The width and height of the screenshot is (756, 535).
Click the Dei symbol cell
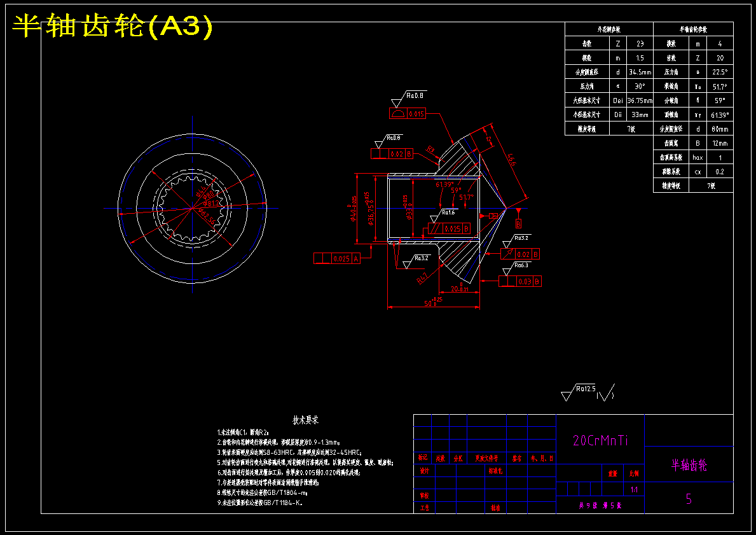(618, 101)
